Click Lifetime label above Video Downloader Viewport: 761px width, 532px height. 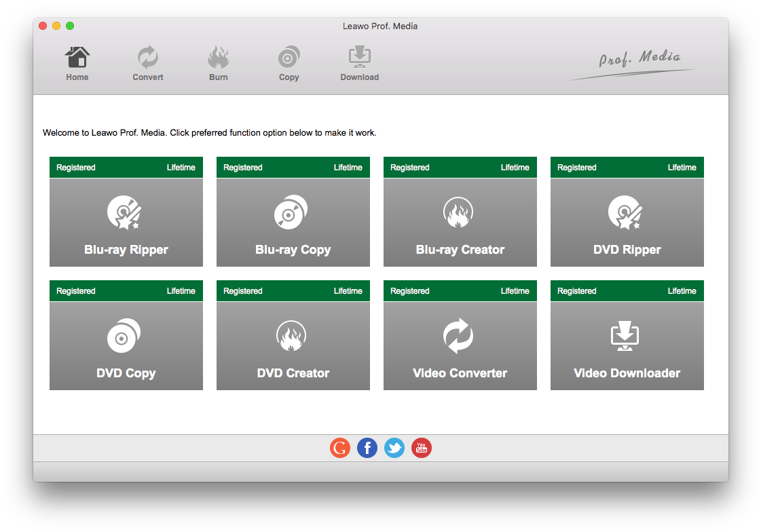(682, 291)
